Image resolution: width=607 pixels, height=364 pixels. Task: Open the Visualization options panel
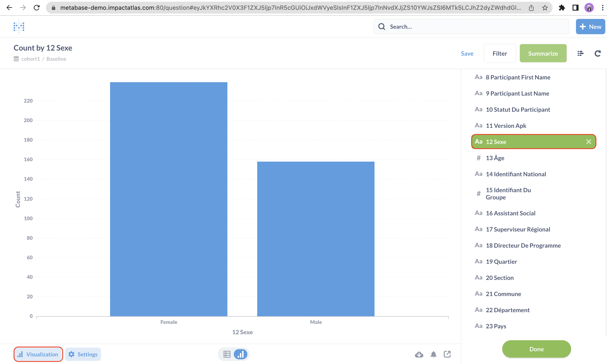coord(38,354)
